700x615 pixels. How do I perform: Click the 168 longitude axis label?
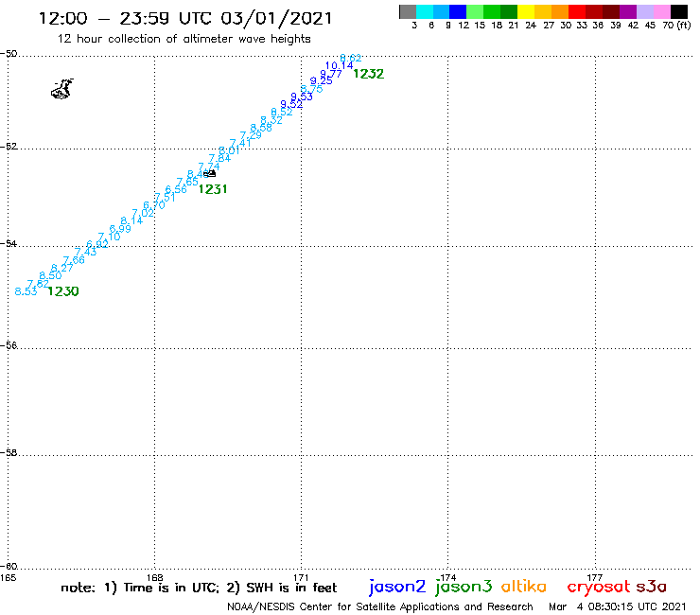pos(155,577)
